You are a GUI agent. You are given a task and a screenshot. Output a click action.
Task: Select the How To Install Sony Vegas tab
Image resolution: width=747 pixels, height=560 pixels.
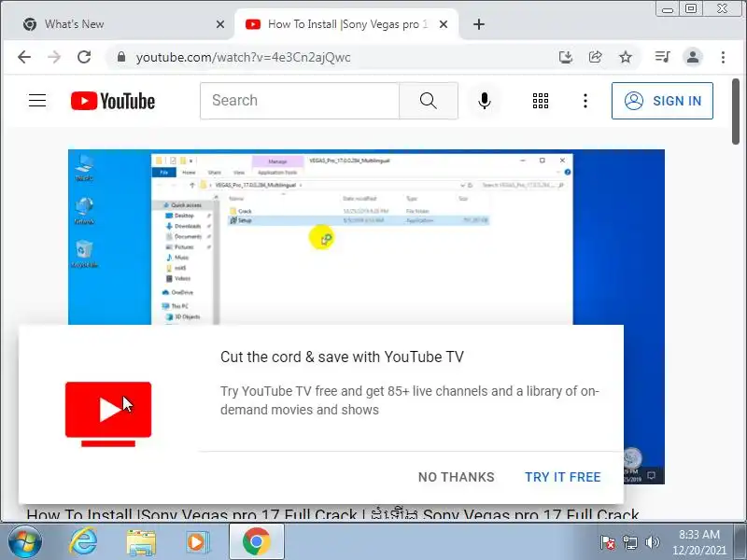click(346, 24)
